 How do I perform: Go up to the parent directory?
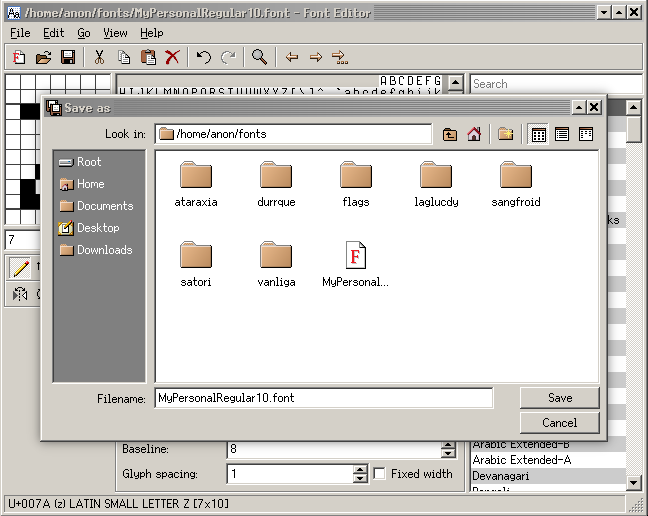450,134
